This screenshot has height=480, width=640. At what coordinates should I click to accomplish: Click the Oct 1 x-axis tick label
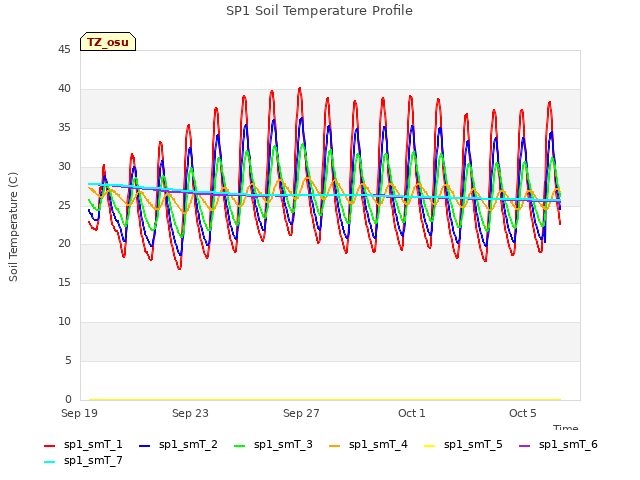[412, 413]
